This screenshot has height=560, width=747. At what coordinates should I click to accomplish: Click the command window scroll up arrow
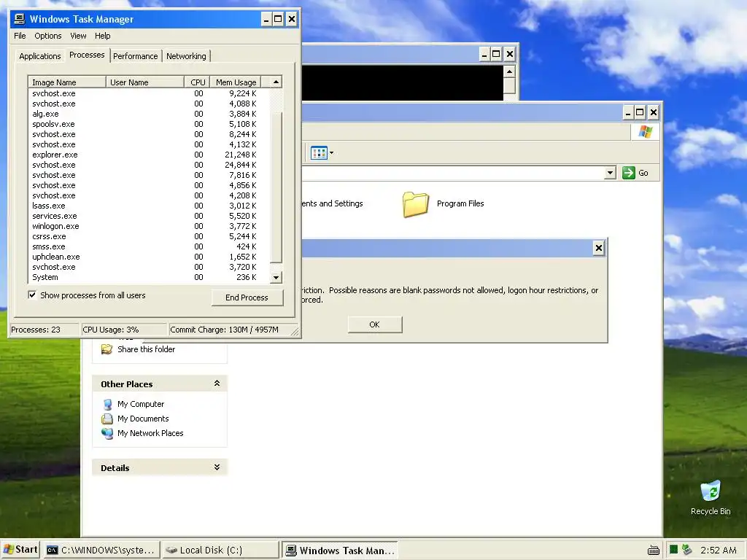(x=509, y=72)
